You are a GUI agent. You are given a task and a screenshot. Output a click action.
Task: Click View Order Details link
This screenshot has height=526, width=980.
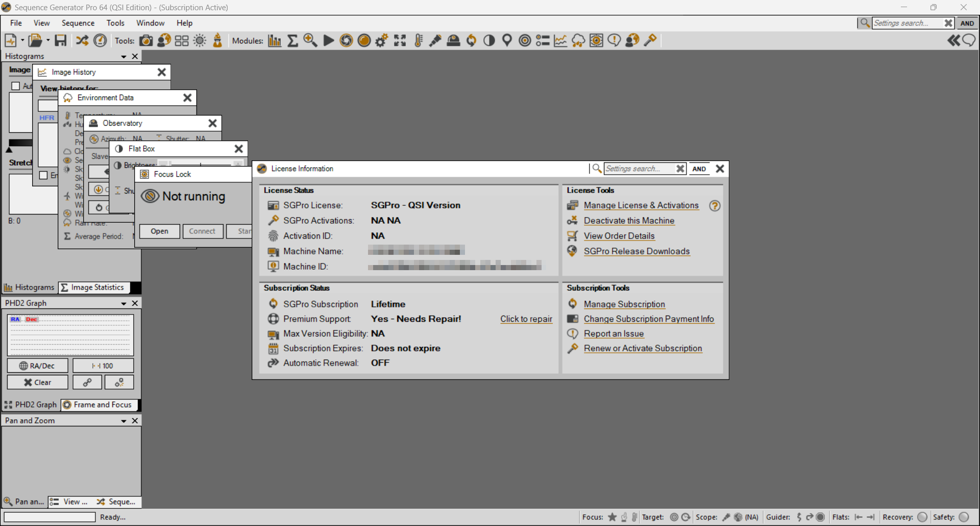click(x=619, y=236)
